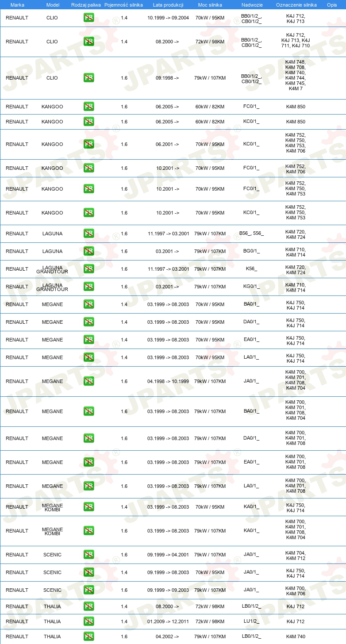Select the date cell 10.1999 -> 09.2004
This screenshot has width=346, height=644.
coord(168,18)
